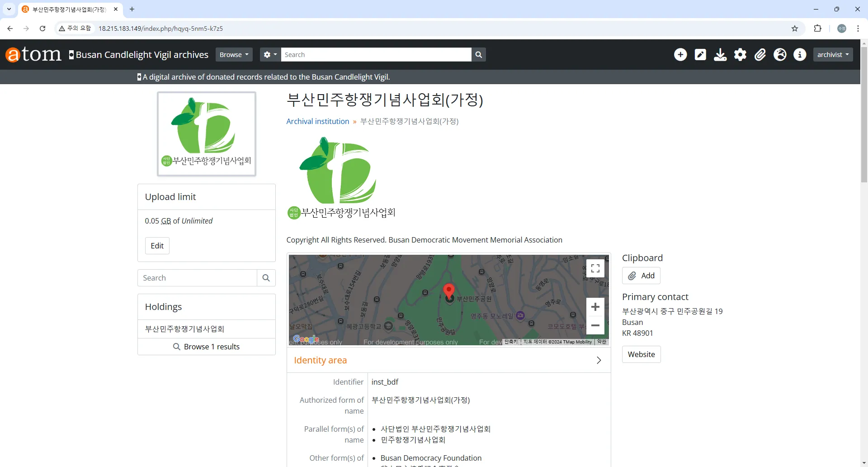This screenshot has width=868, height=467.
Task: Open the Admin gear menu icon
Action: coord(740,55)
